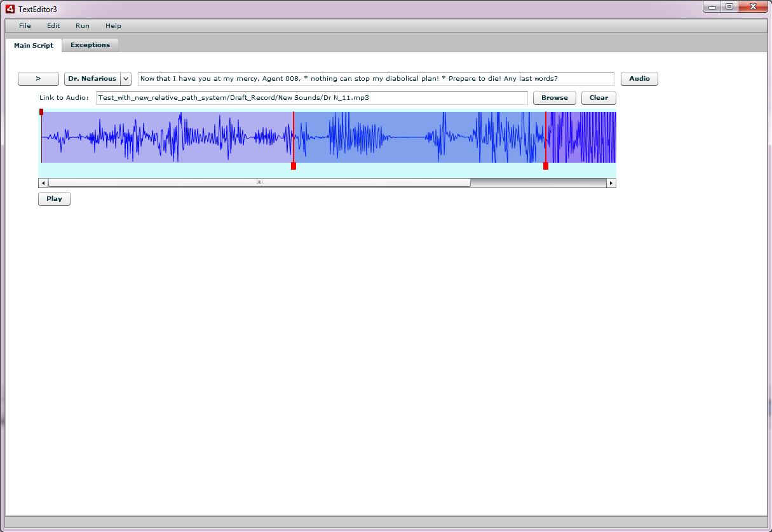The width and height of the screenshot is (772, 532).
Task: Open the Run menu
Action: click(83, 26)
